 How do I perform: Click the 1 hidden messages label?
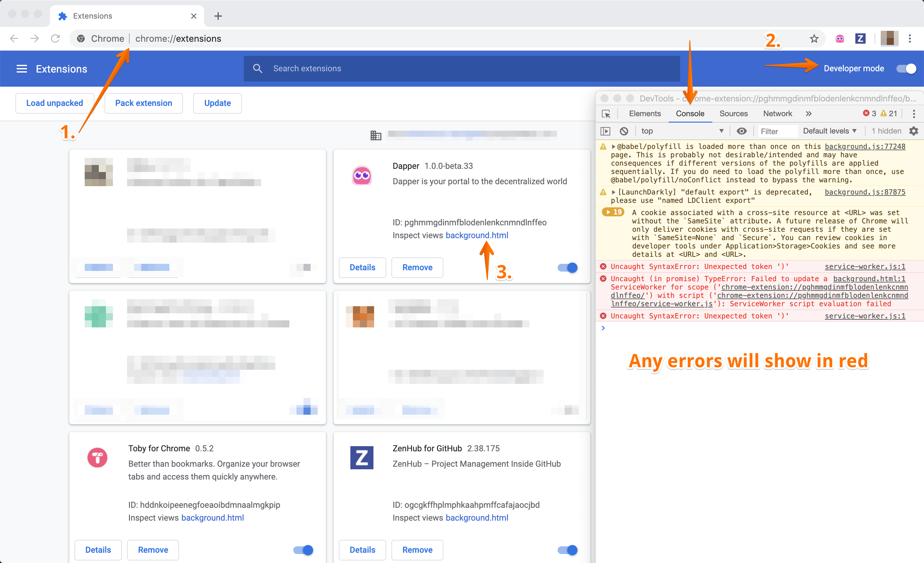pyautogui.click(x=886, y=131)
